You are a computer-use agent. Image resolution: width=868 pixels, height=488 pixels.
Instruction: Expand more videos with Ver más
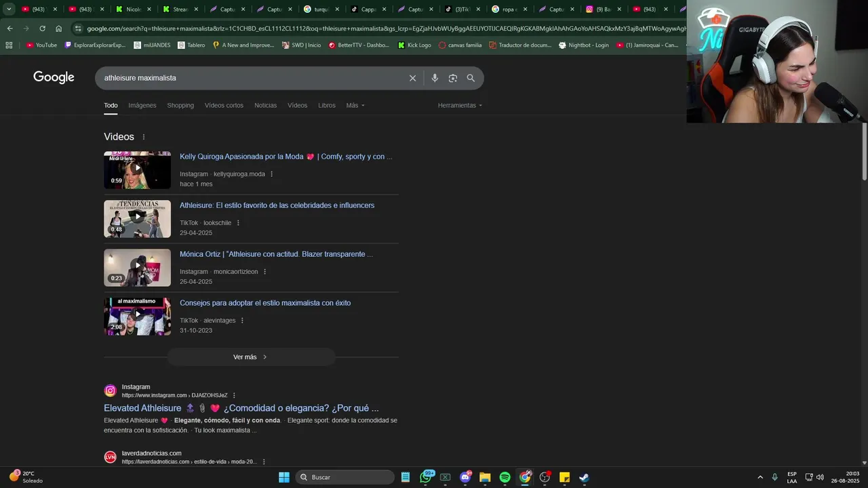(x=251, y=357)
